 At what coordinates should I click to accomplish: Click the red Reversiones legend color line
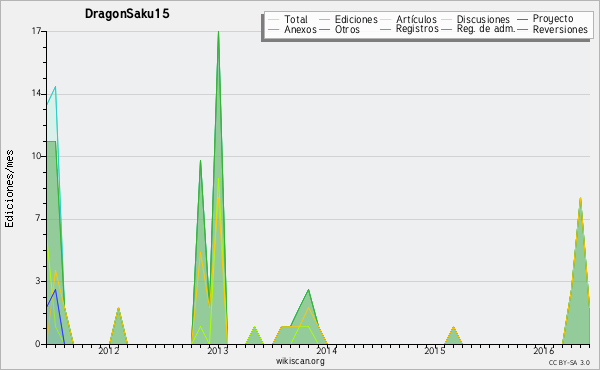tap(522, 29)
